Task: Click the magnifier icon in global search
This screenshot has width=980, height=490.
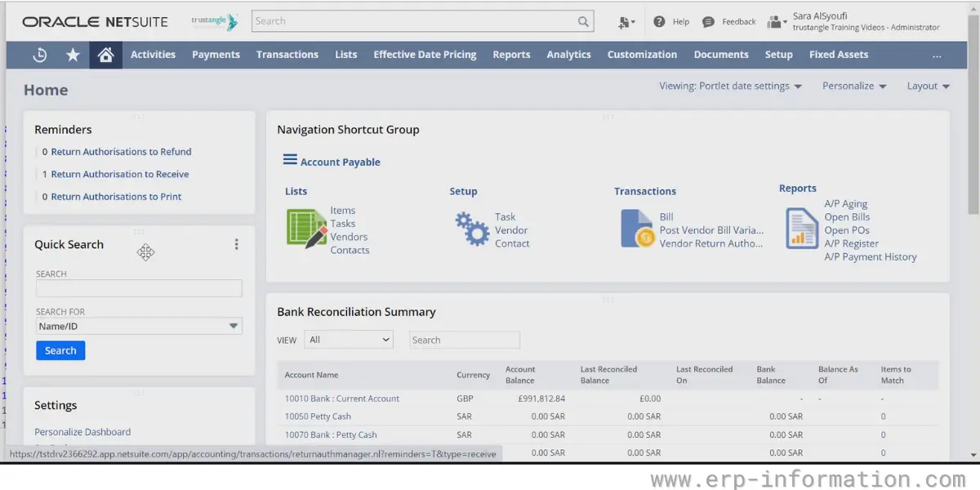Action: click(x=583, y=22)
